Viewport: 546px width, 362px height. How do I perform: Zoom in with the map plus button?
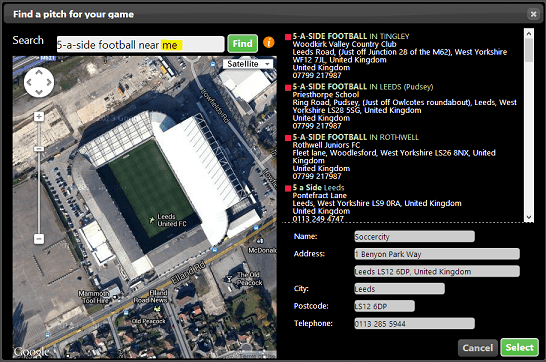pyautogui.click(x=39, y=116)
